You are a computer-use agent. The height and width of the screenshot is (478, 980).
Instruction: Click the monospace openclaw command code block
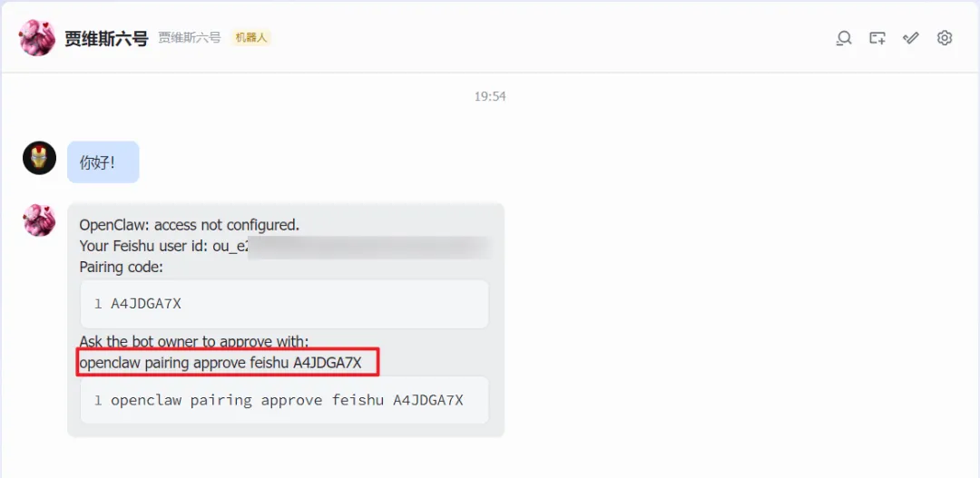(x=284, y=400)
